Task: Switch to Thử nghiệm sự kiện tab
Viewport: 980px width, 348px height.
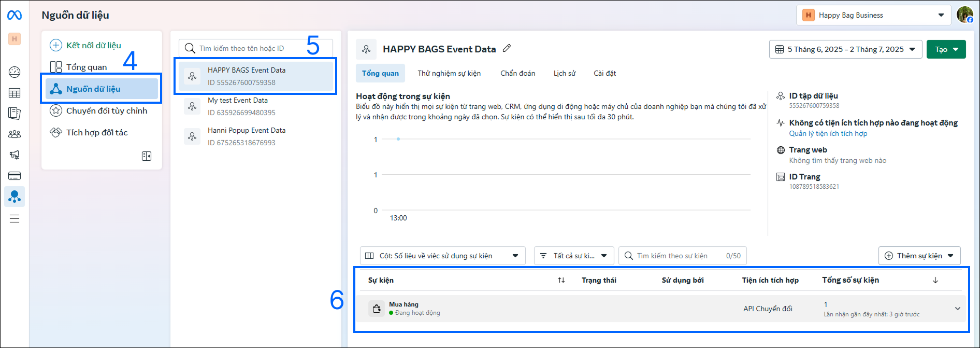Action: click(x=449, y=73)
